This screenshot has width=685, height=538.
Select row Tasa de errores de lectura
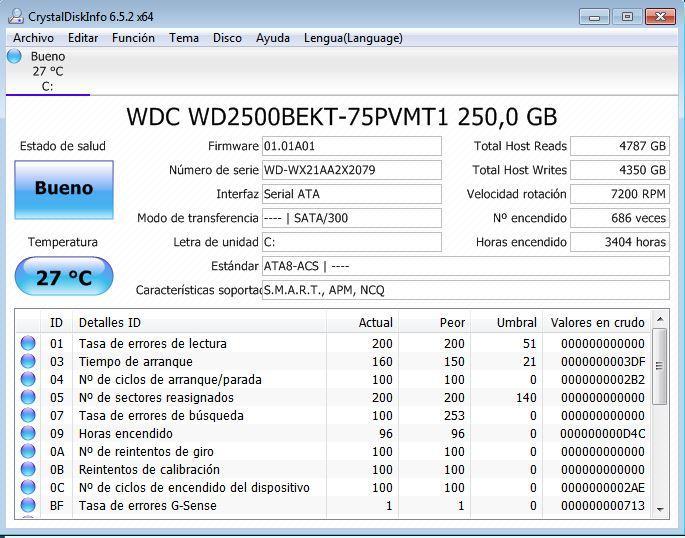coord(333,343)
